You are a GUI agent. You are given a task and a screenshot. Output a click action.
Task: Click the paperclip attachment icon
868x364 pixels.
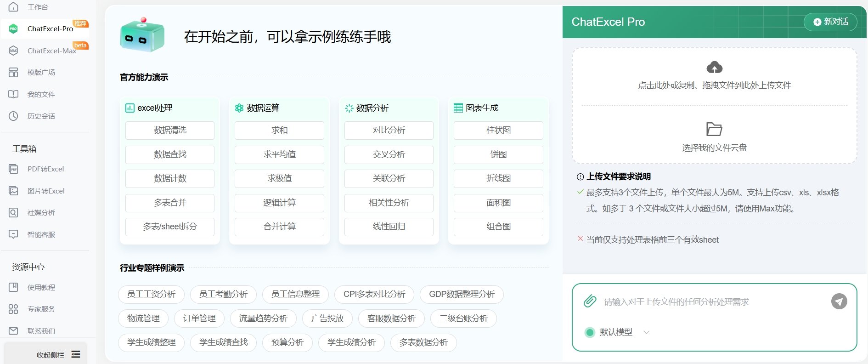click(590, 301)
